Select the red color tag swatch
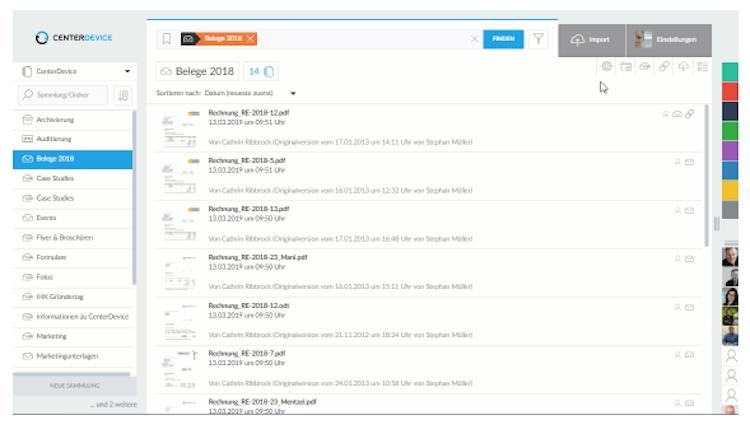 coord(730,91)
